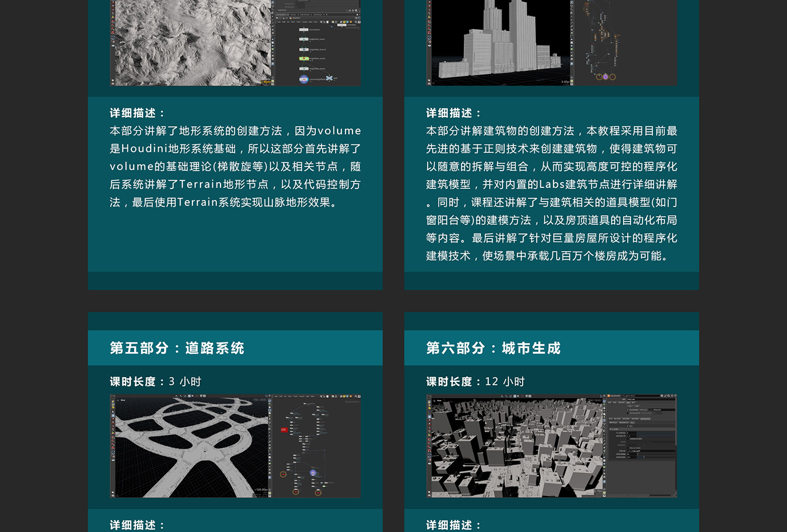Collapse the folder section triangle in city parameters
787x532 pixels.
tap(610, 429)
